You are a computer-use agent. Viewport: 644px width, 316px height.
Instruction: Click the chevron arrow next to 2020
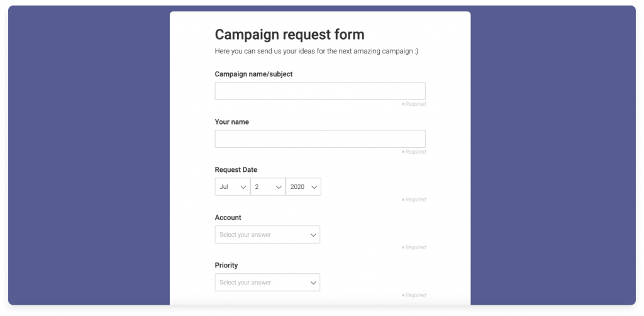pyautogui.click(x=314, y=188)
